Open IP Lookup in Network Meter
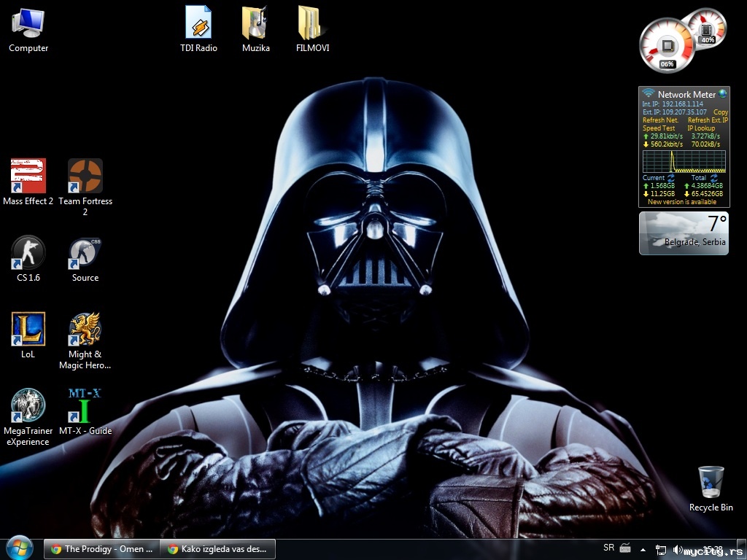 [701, 128]
